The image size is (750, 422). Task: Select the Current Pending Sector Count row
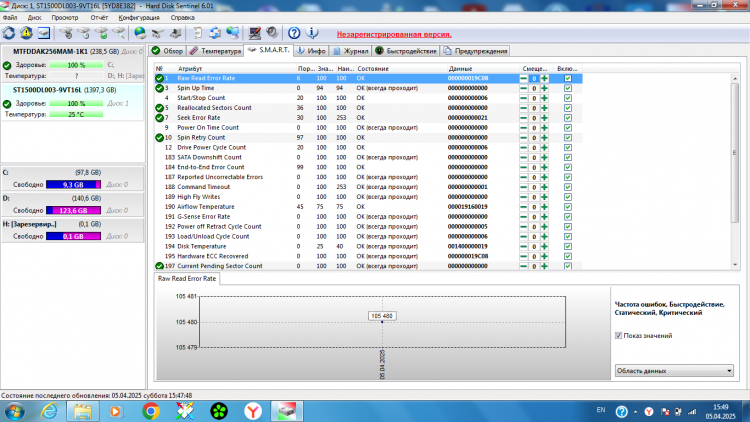368,266
